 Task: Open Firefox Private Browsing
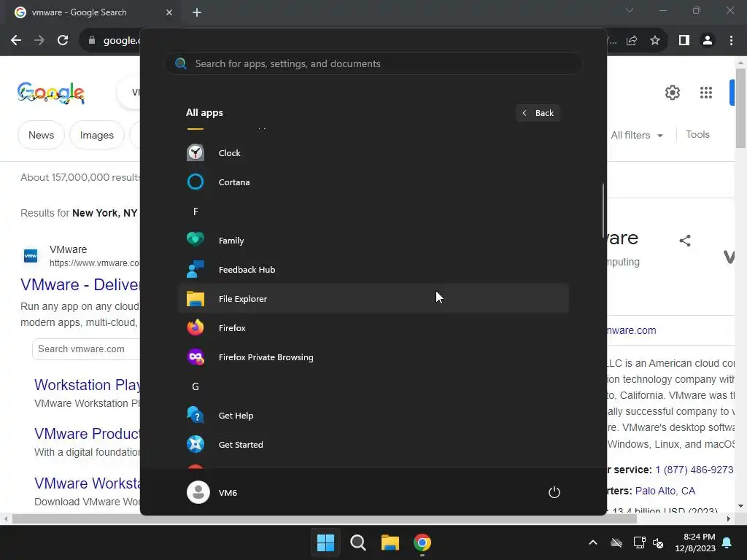373,357
